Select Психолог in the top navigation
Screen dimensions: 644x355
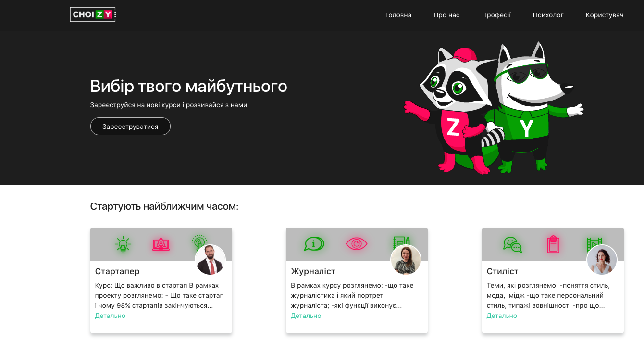[548, 15]
